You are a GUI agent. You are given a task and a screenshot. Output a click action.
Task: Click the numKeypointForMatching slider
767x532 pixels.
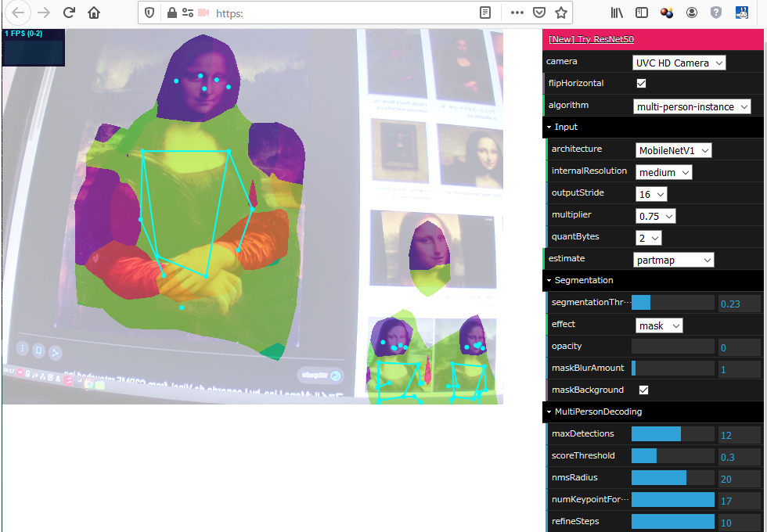[x=673, y=500]
